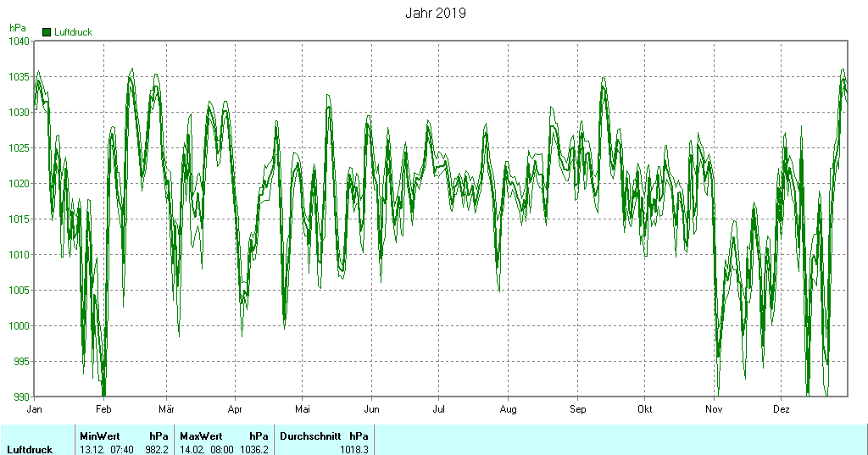The image size is (868, 455).
Task: Click the Jun month label on the x-axis
Action: 370,409
